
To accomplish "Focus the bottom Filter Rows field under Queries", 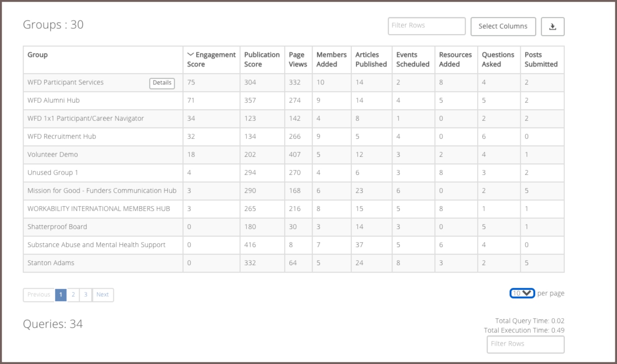I will (x=525, y=345).
